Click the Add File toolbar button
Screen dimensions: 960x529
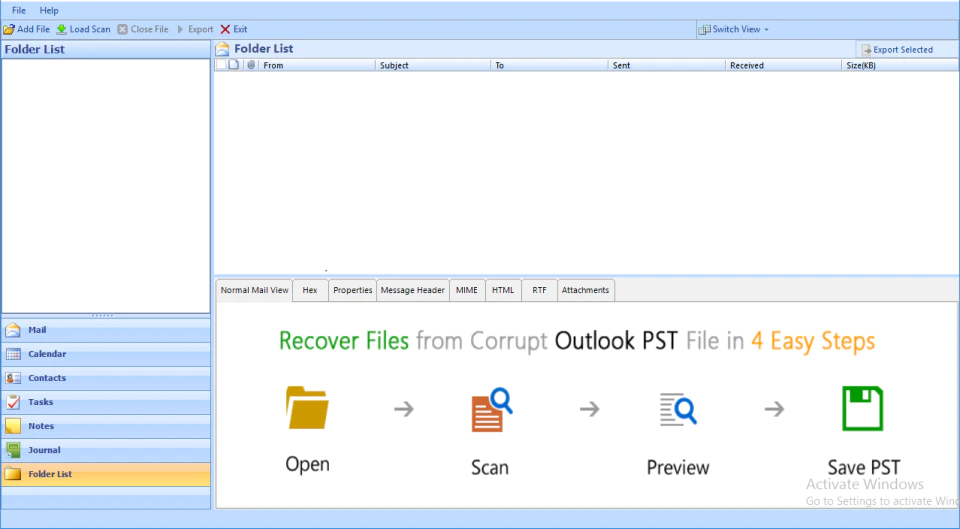(27, 29)
